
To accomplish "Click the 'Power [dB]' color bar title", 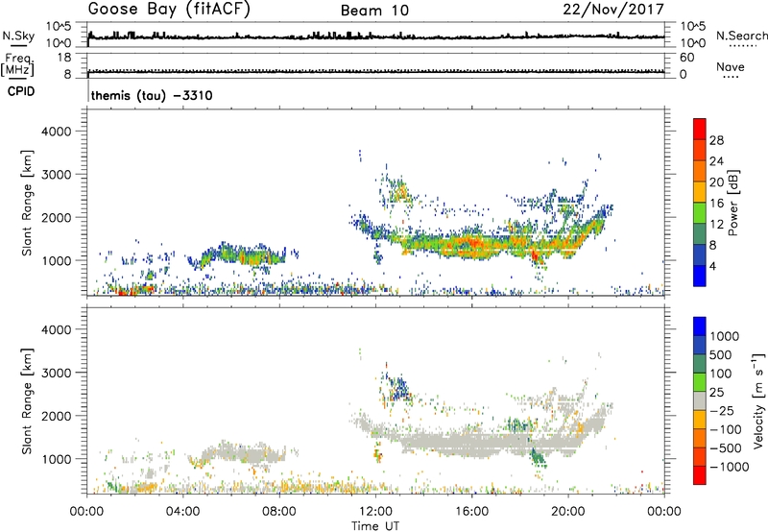I will click(x=733, y=203).
